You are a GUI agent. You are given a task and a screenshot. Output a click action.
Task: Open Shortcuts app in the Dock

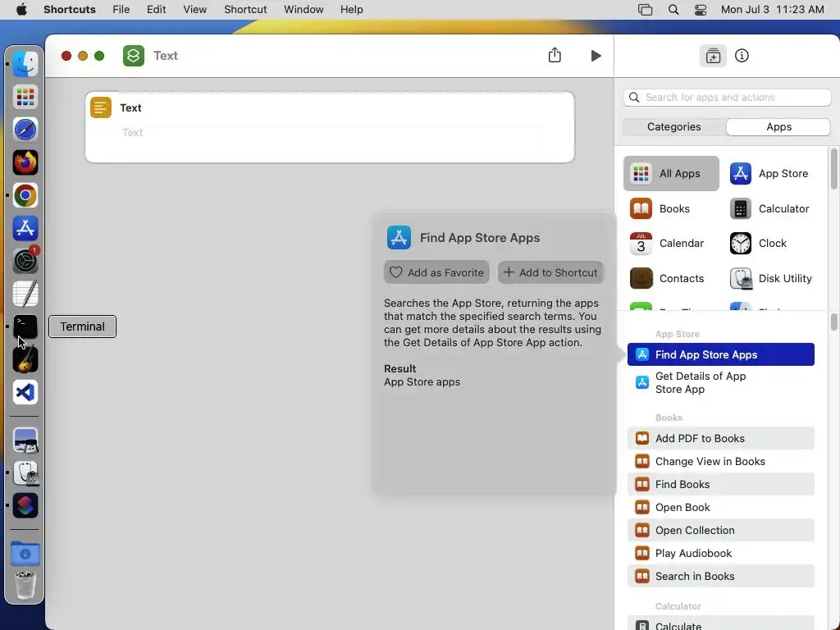(x=25, y=505)
